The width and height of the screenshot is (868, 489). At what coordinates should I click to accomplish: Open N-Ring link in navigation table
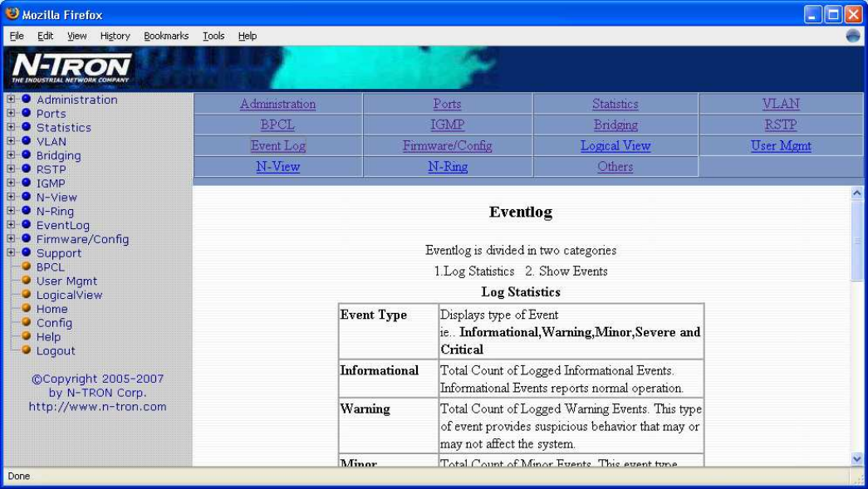point(447,167)
